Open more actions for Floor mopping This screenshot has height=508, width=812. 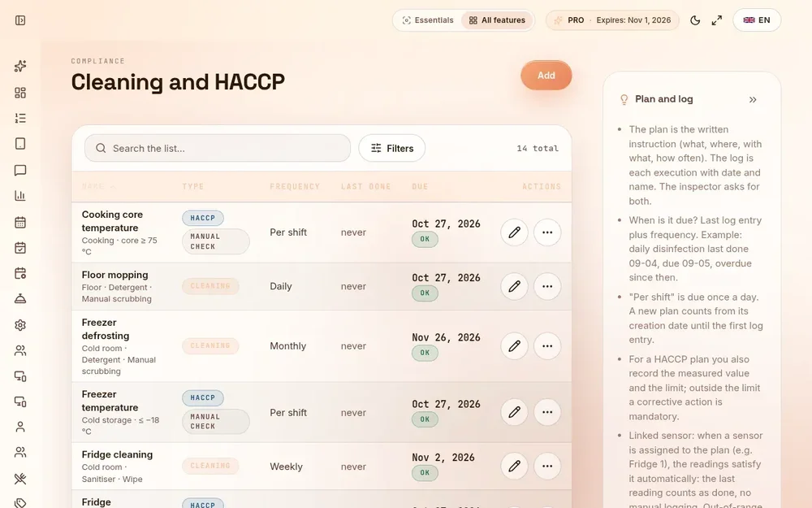547,286
